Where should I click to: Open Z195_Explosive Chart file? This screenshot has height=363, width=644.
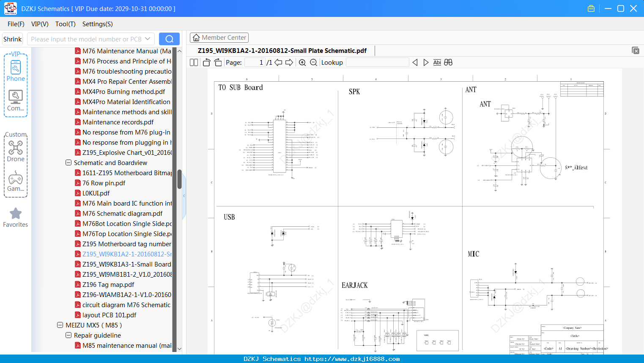(123, 153)
